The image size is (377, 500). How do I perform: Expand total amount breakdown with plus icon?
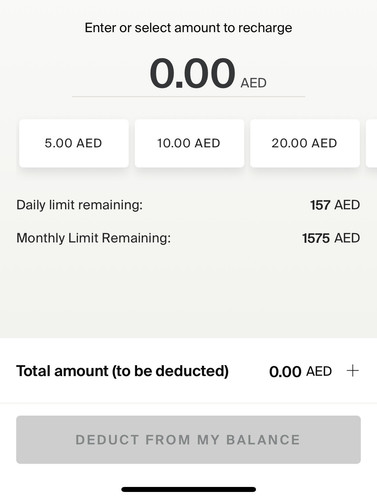tap(352, 371)
